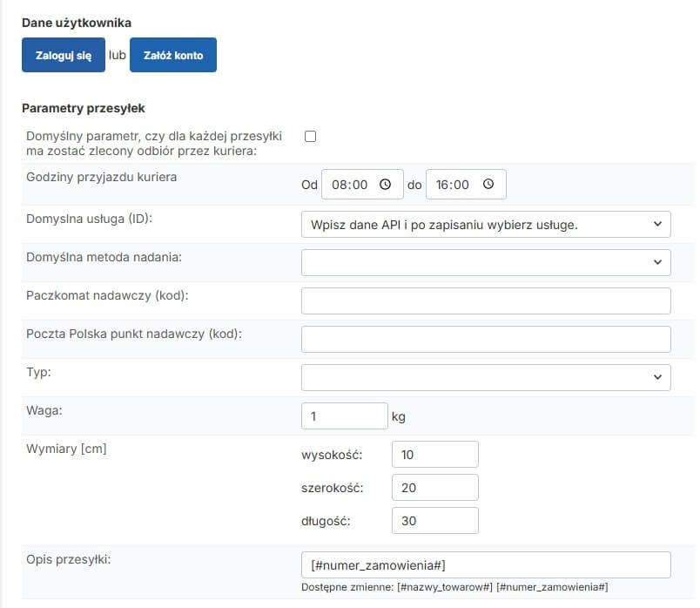Expand the Domyślna metoda nadania dropdown
Screen dimensions: 700x608
[485, 261]
